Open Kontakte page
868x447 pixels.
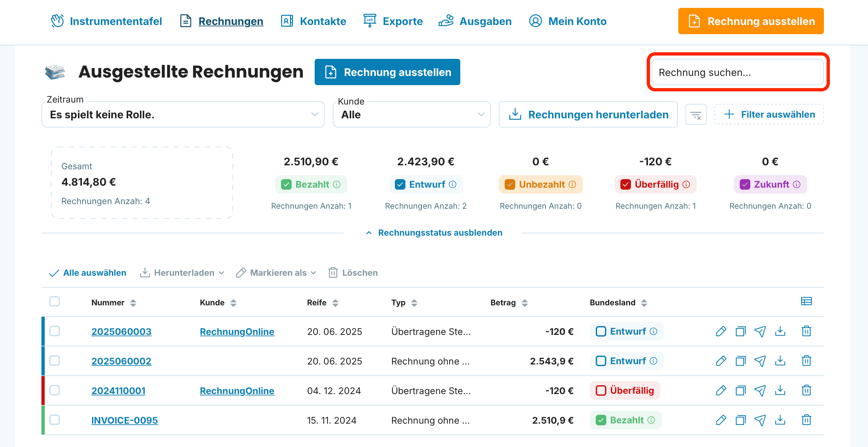(313, 21)
